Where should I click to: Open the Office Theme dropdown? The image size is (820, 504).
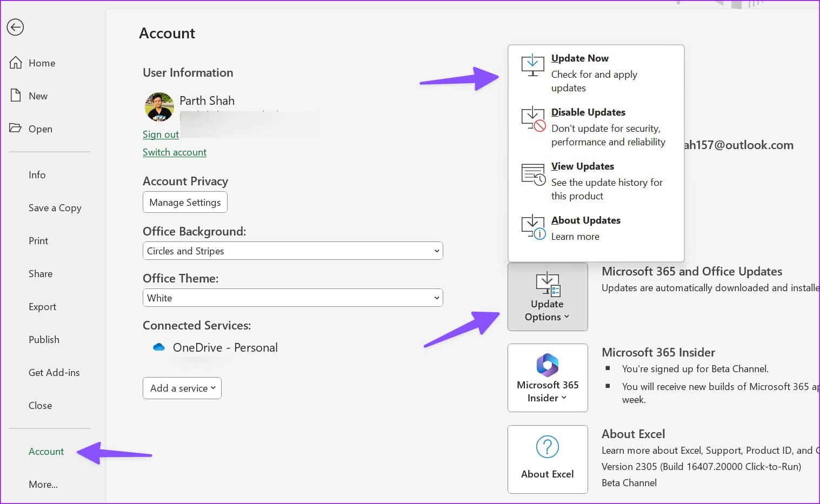click(x=292, y=298)
